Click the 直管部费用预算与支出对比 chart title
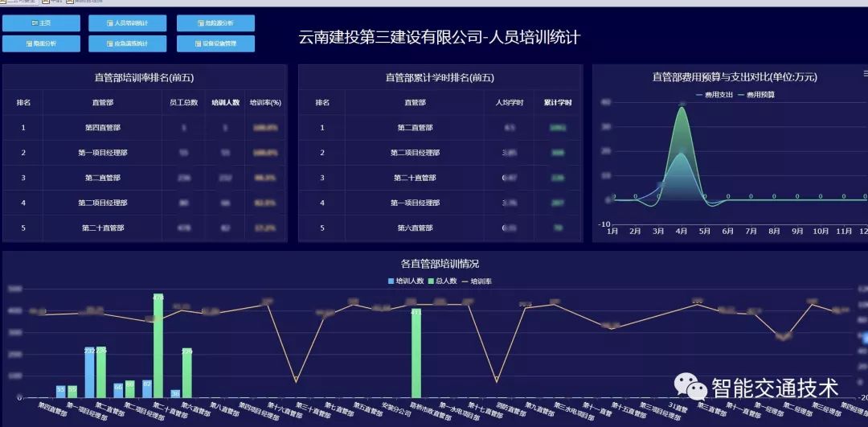Viewport: 868px width, 427px height. coord(735,77)
